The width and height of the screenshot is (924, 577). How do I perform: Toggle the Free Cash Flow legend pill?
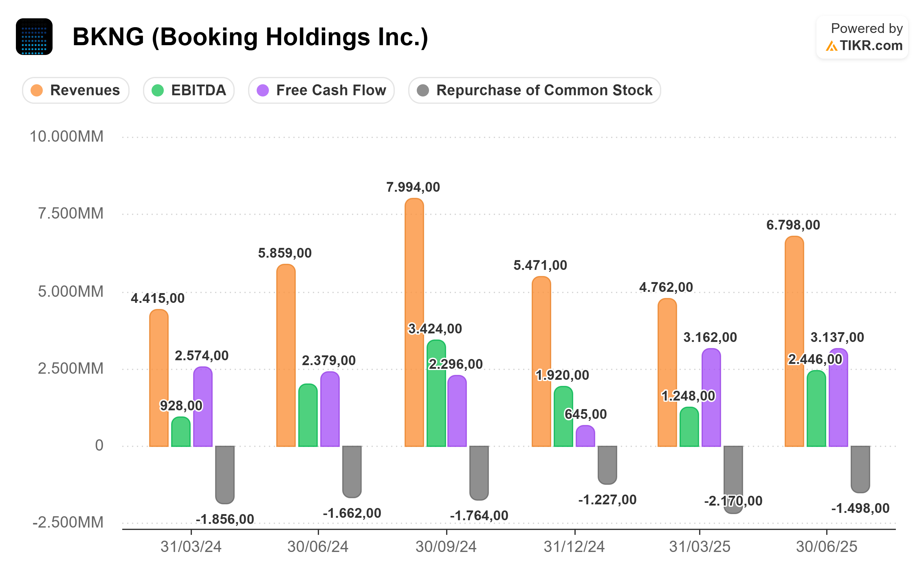click(321, 90)
